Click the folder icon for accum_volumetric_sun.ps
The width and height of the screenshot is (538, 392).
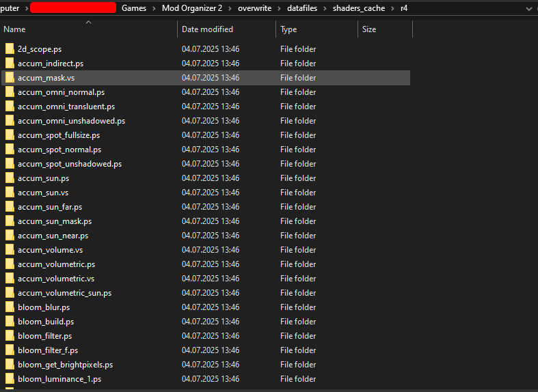(10, 293)
